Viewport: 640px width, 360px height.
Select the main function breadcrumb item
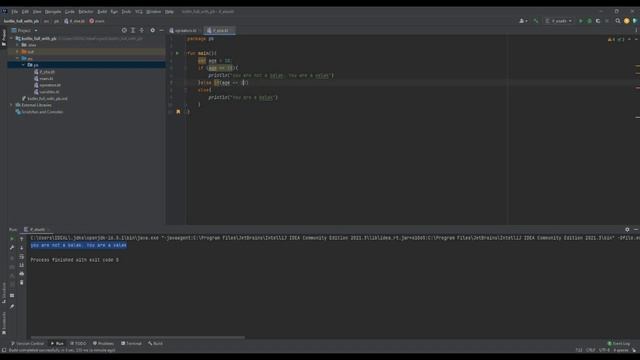[97, 21]
